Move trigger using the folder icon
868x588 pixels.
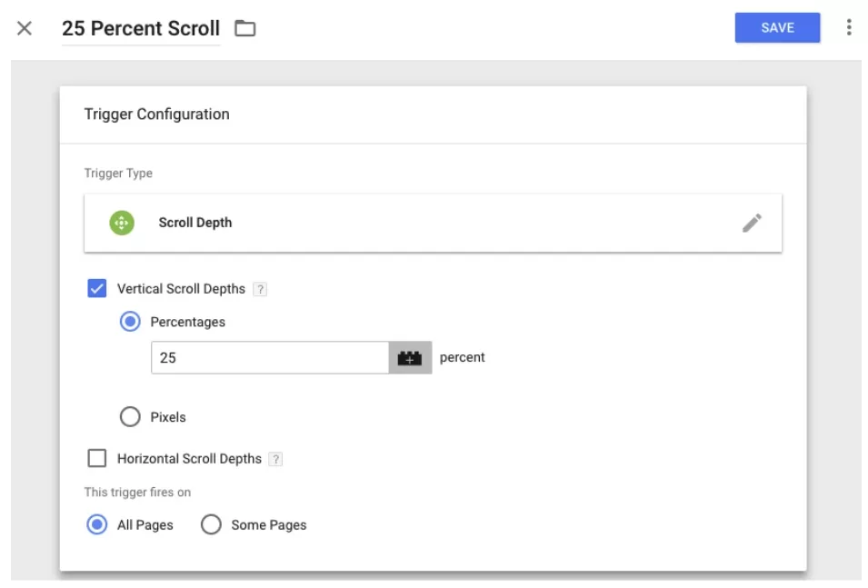[244, 28]
